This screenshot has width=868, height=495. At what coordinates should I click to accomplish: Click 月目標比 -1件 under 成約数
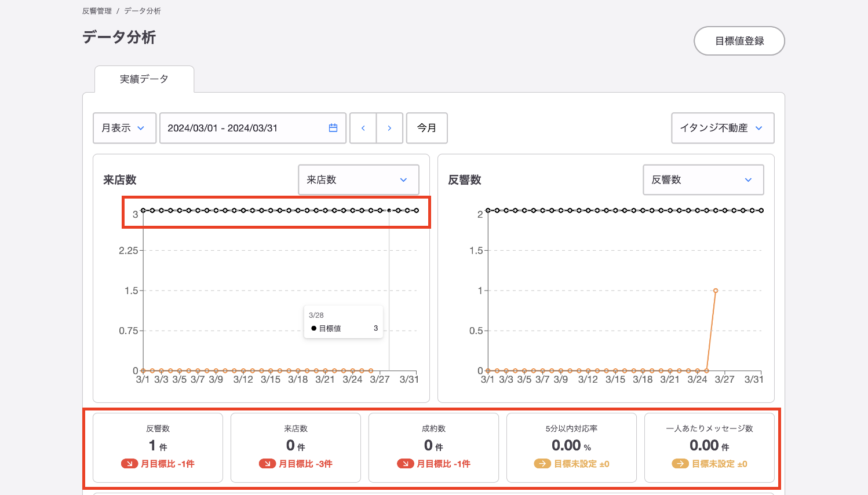click(x=444, y=464)
